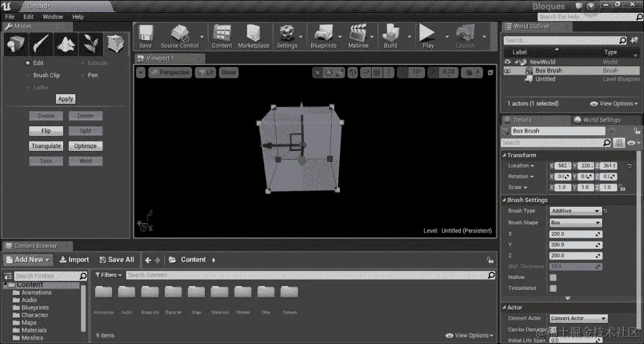Click the Apply button
Image resolution: width=644 pixels, height=344 pixels.
(x=66, y=99)
